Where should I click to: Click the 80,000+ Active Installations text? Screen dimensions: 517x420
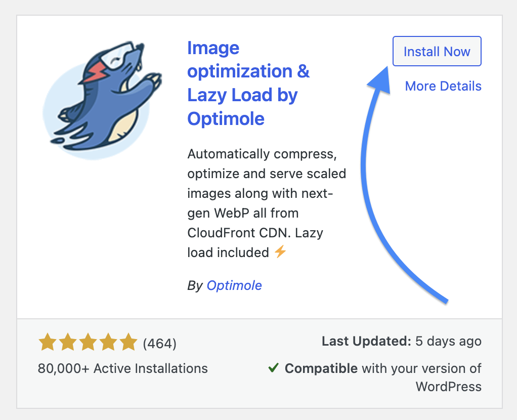pos(123,368)
